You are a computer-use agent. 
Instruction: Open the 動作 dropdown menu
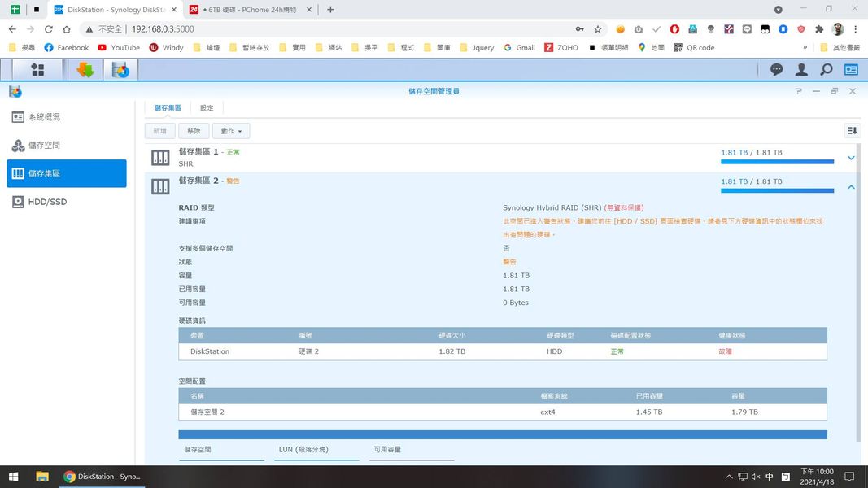231,131
